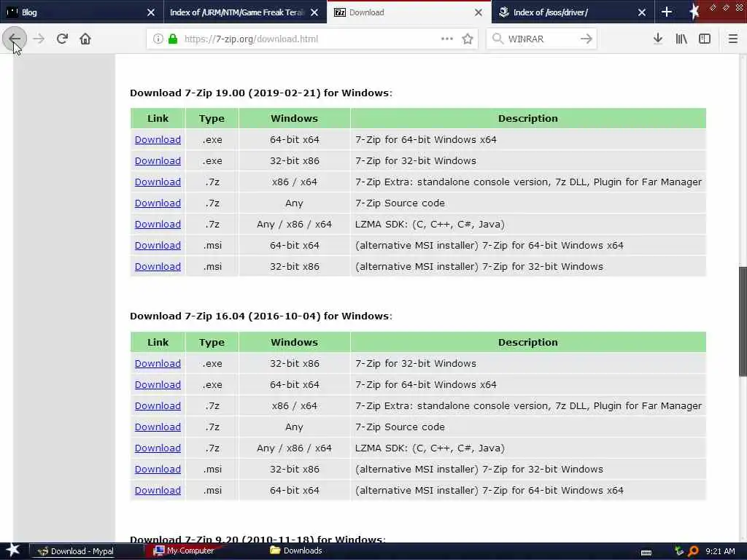Open a new tab with plus icon
Screen dimensions: 747x560
click(667, 12)
